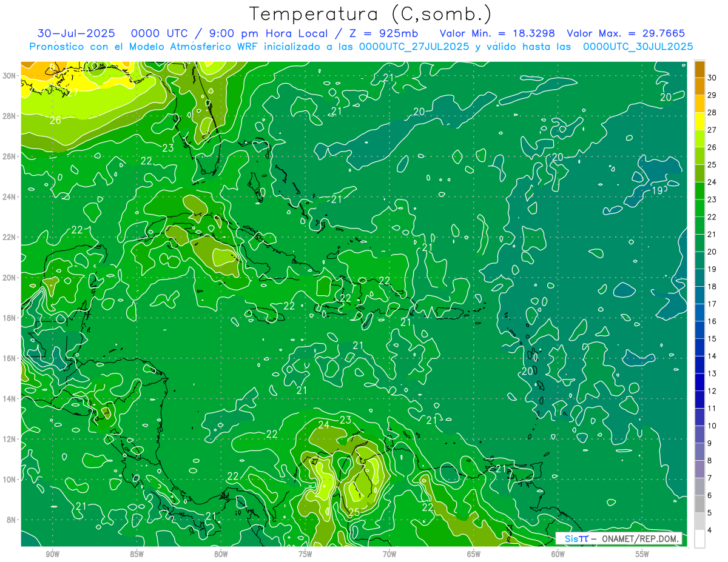Screen dimensions: 728x562
Task: Click color scale label '11'
Action: [x=712, y=409]
